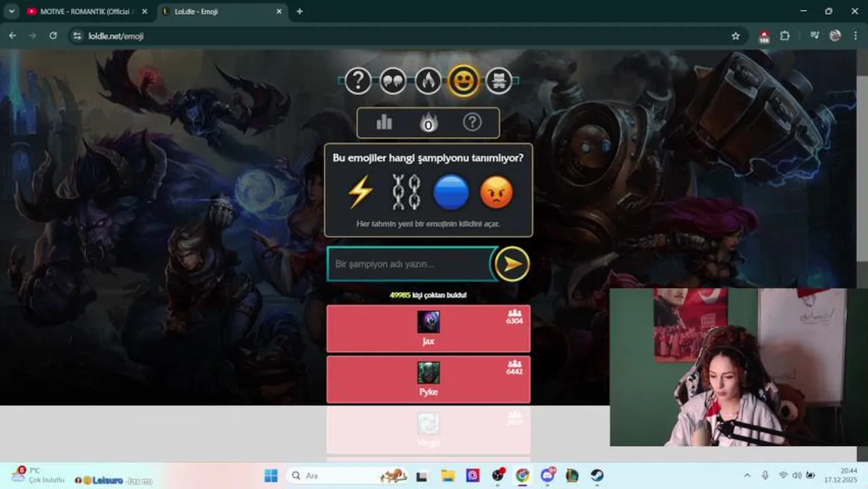Viewport: 868px width, 489px height.
Task: Focus the champion name input field
Action: click(411, 264)
